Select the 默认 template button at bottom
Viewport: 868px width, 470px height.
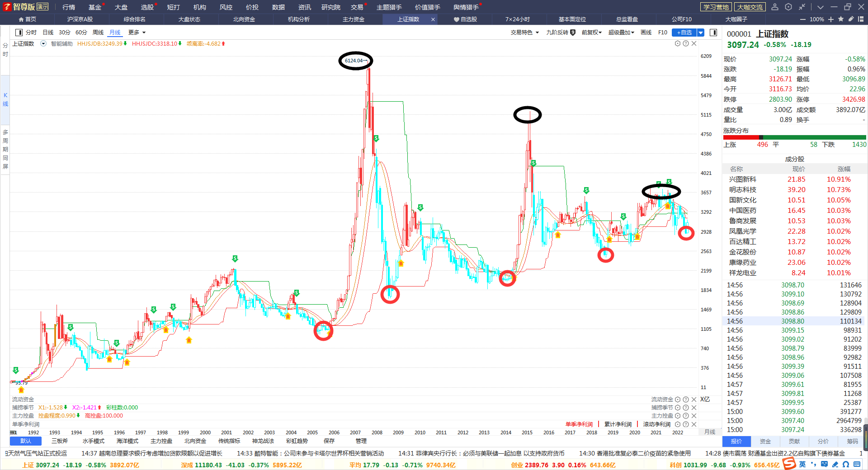(26, 441)
